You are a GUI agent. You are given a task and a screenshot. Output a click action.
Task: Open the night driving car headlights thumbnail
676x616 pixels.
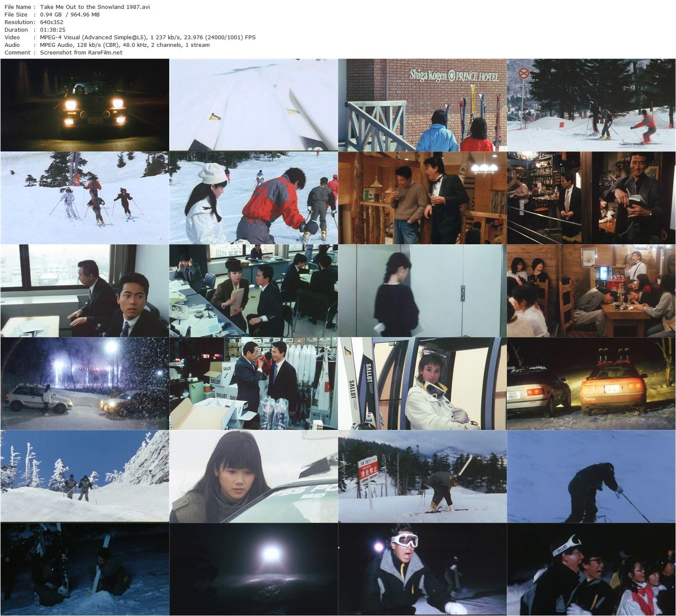click(x=84, y=105)
